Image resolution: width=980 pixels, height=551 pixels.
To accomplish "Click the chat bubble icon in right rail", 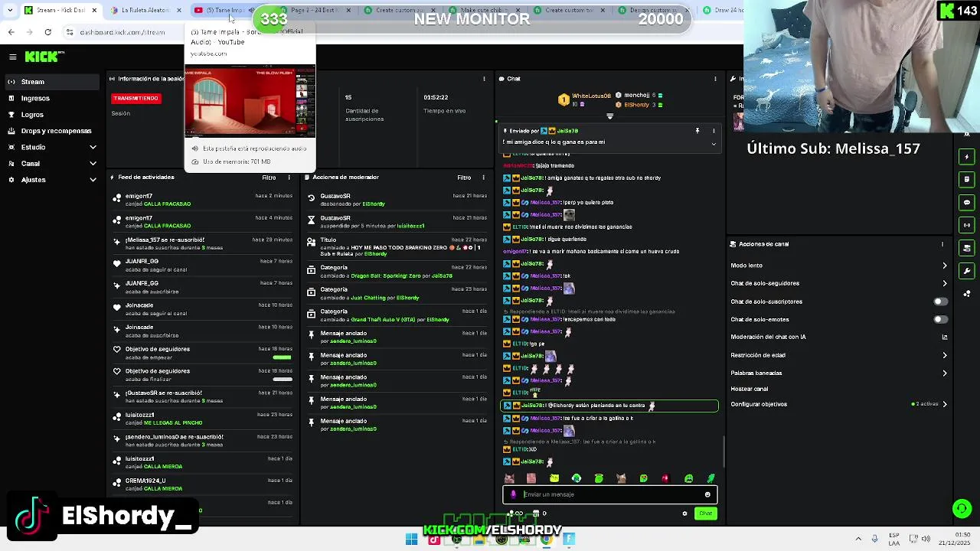I will point(966,203).
